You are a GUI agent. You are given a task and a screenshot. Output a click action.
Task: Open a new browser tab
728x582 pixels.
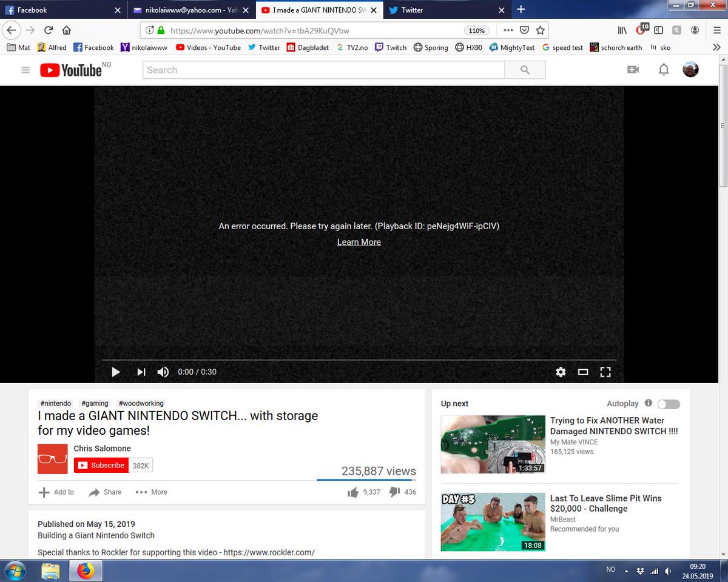click(521, 9)
